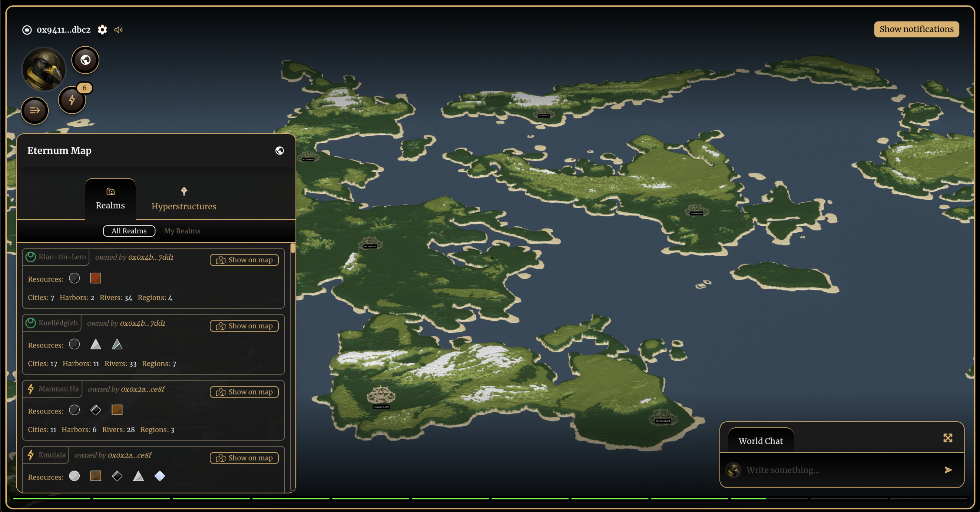Click the realms list scrollbar

(292, 248)
